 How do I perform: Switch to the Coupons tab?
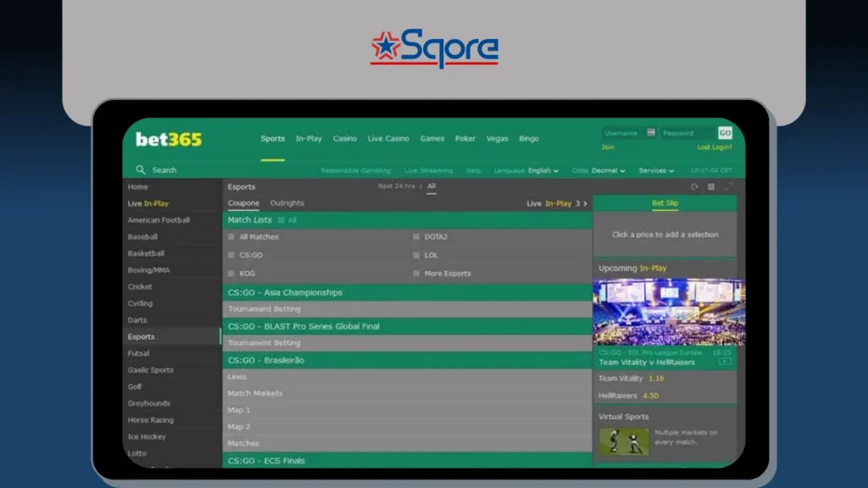pos(243,203)
